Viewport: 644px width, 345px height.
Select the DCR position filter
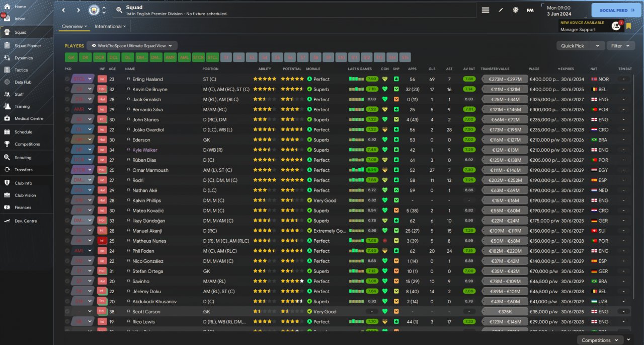[x=99, y=57]
